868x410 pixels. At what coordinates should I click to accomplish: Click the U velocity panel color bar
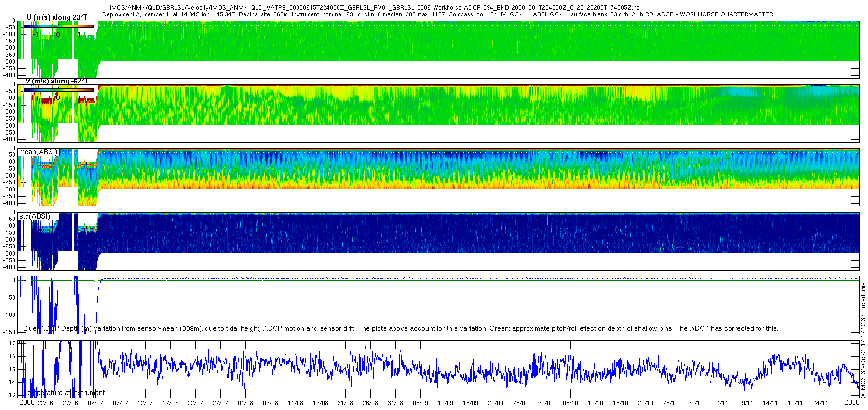pos(58,26)
